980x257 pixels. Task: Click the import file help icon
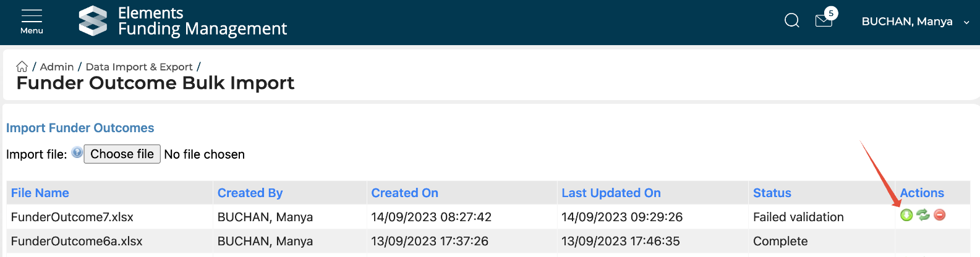pyautogui.click(x=77, y=153)
